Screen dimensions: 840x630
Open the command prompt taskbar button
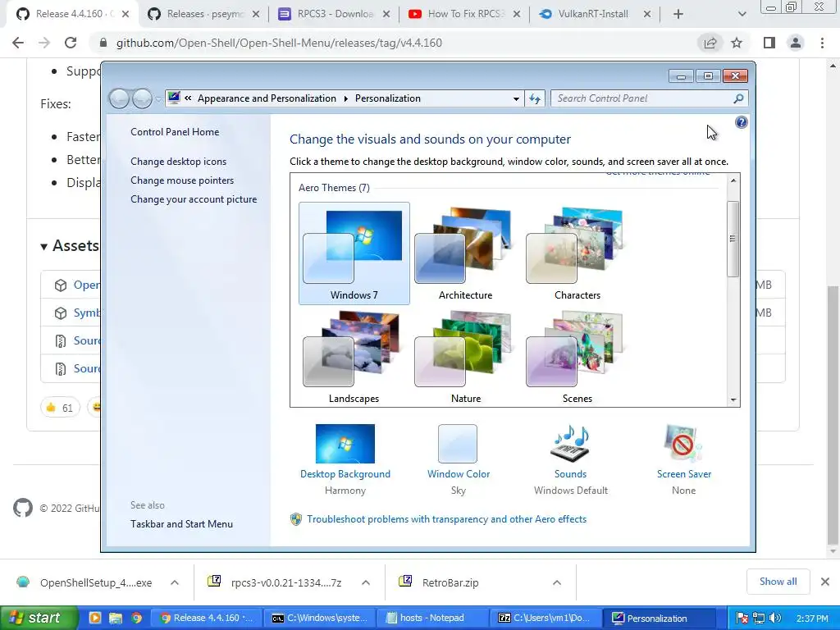319,619
